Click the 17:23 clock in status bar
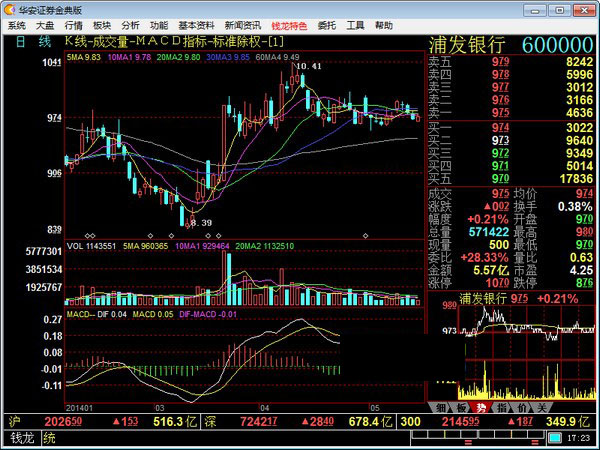 point(578,438)
